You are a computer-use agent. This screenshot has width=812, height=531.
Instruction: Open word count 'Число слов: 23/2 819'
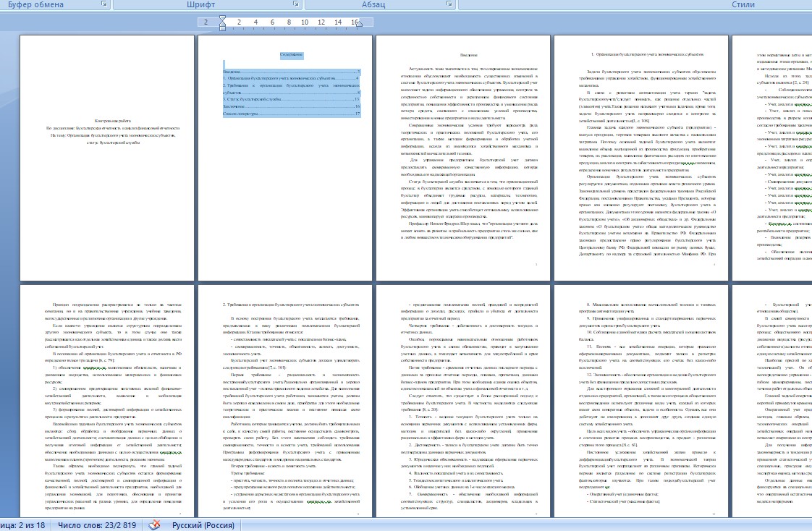pos(97,524)
